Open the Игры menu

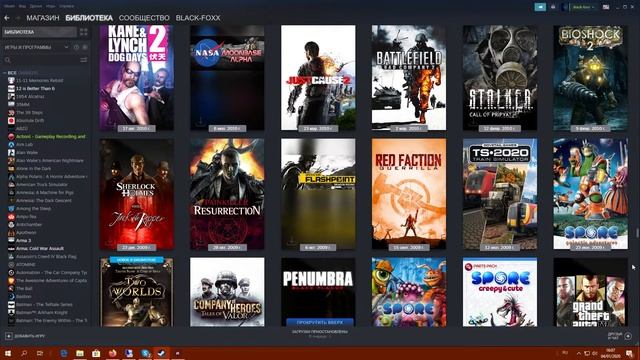point(51,6)
